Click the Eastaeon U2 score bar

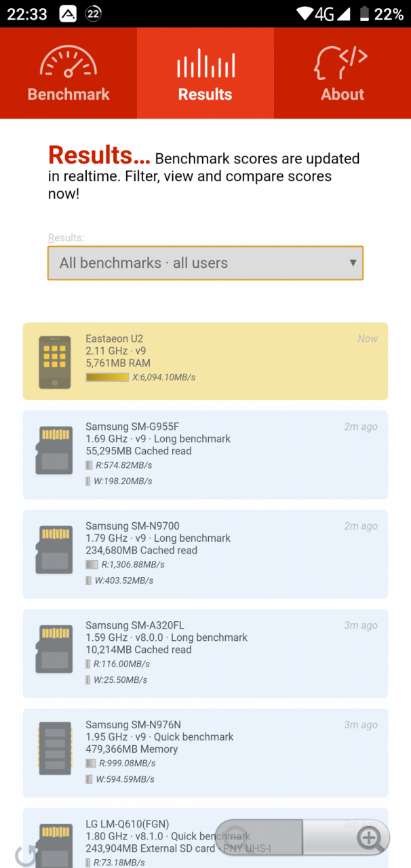coord(107,377)
